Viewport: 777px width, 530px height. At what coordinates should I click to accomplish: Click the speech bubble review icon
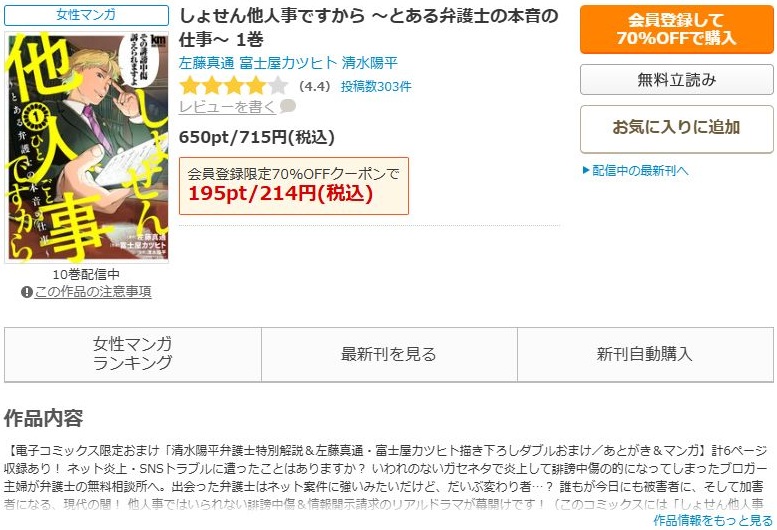pos(288,106)
